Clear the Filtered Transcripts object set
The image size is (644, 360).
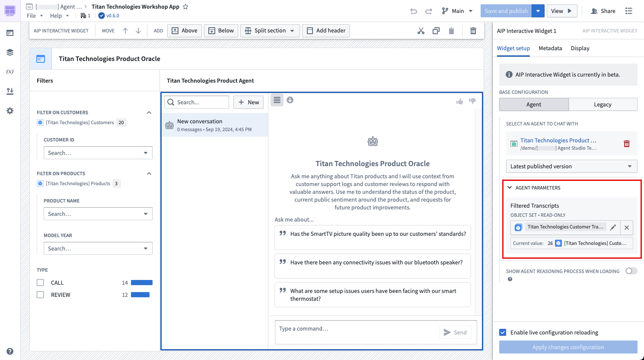(x=627, y=228)
